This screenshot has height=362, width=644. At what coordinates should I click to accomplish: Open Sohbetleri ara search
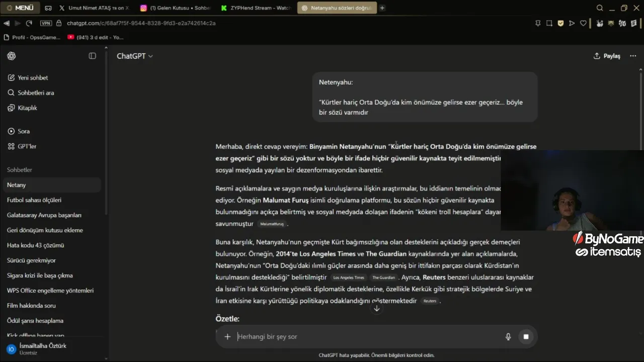click(31, 93)
